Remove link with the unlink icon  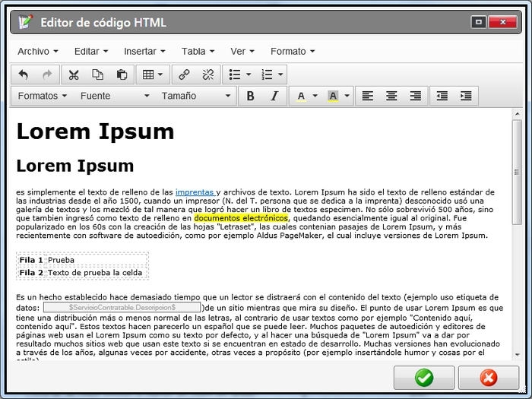point(208,74)
